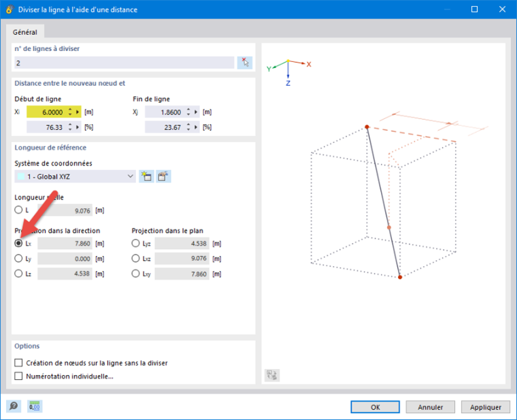Select the Lyz plane projection radio button
The height and width of the screenshot is (420, 517).
point(135,243)
